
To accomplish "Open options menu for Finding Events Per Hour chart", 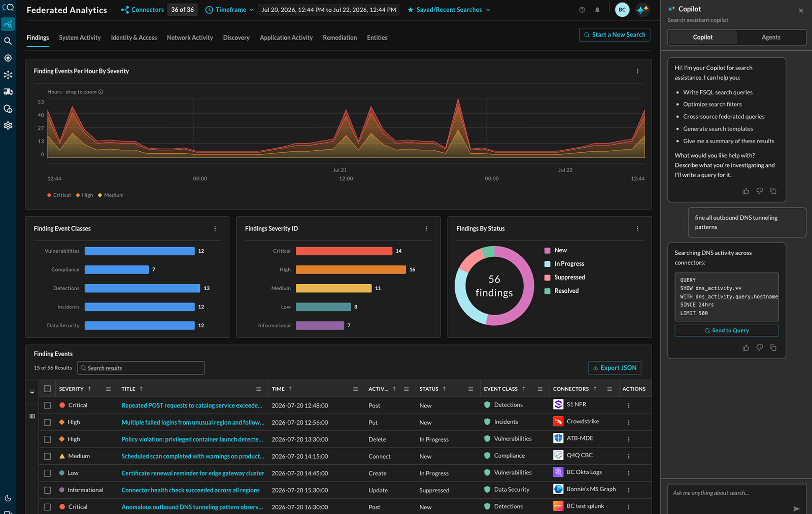I will click(637, 71).
